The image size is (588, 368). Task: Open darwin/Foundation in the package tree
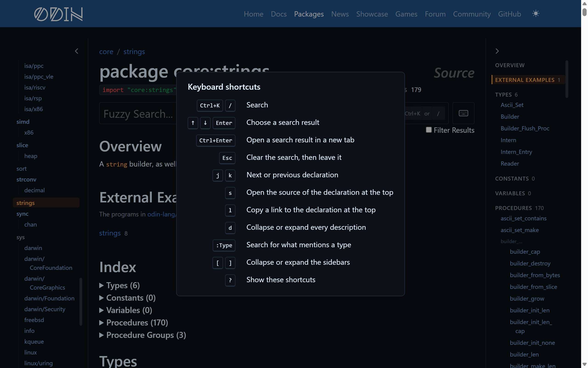[x=49, y=298]
